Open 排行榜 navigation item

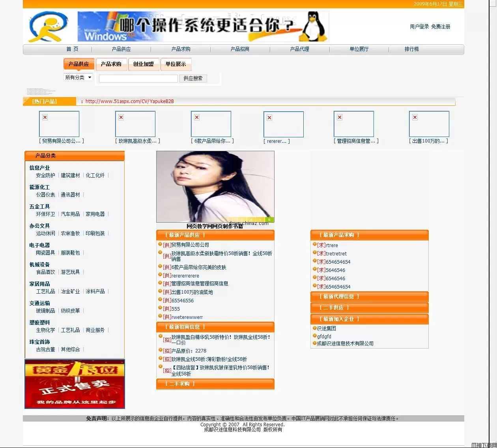(411, 49)
